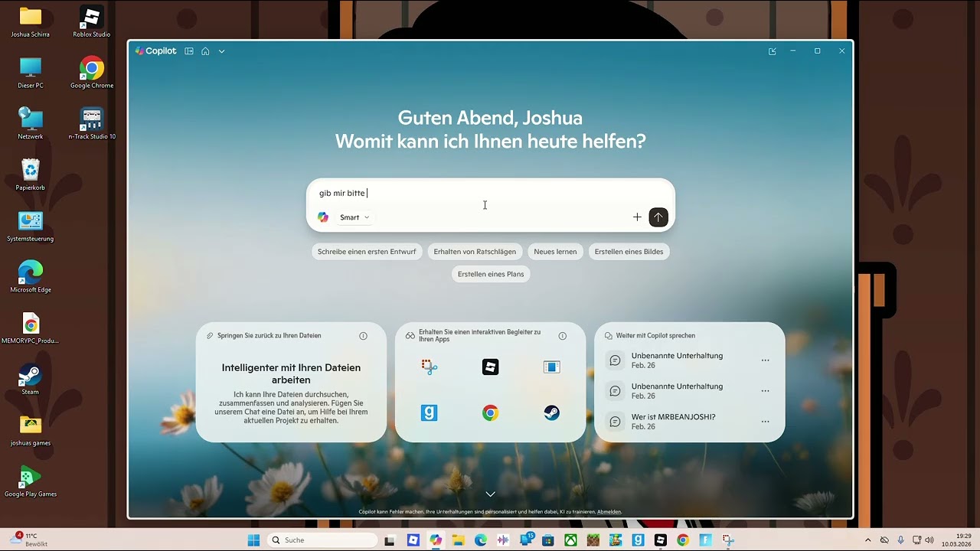Go to Copilot home via house icon

pyautogui.click(x=205, y=51)
